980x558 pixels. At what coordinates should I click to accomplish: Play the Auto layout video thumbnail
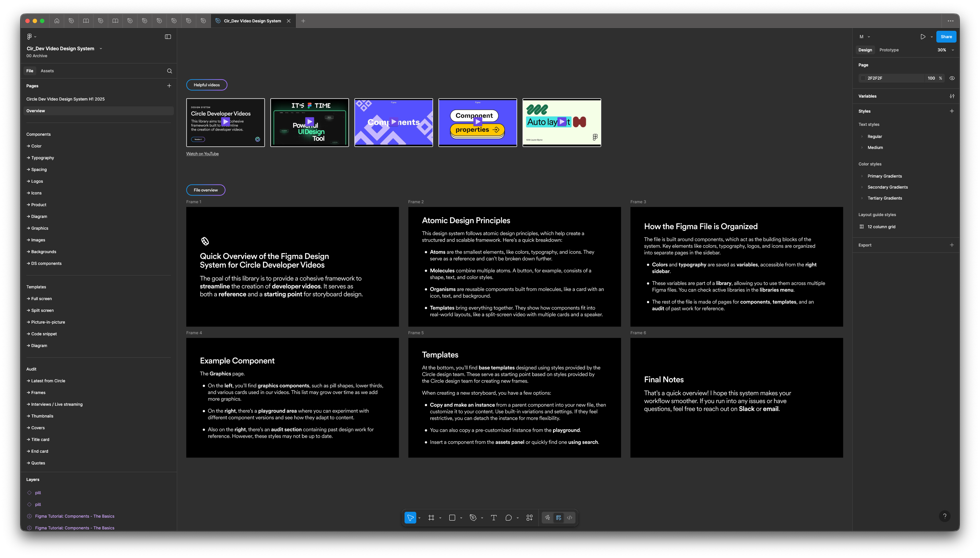tap(562, 123)
